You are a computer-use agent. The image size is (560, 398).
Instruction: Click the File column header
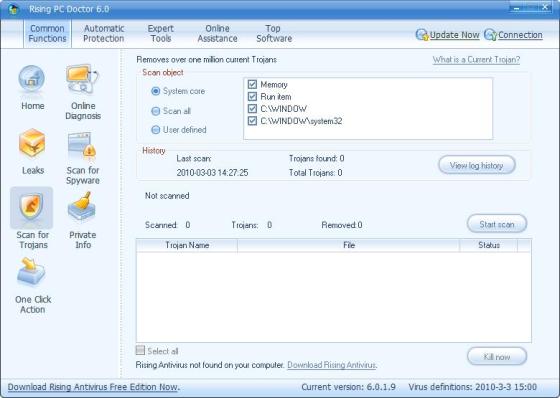click(349, 245)
